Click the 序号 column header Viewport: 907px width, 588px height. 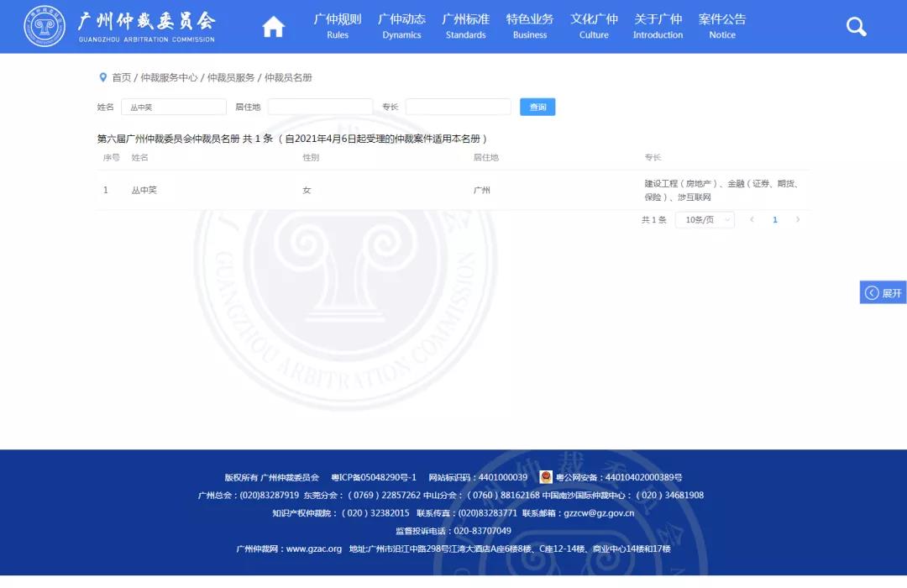coord(111,157)
